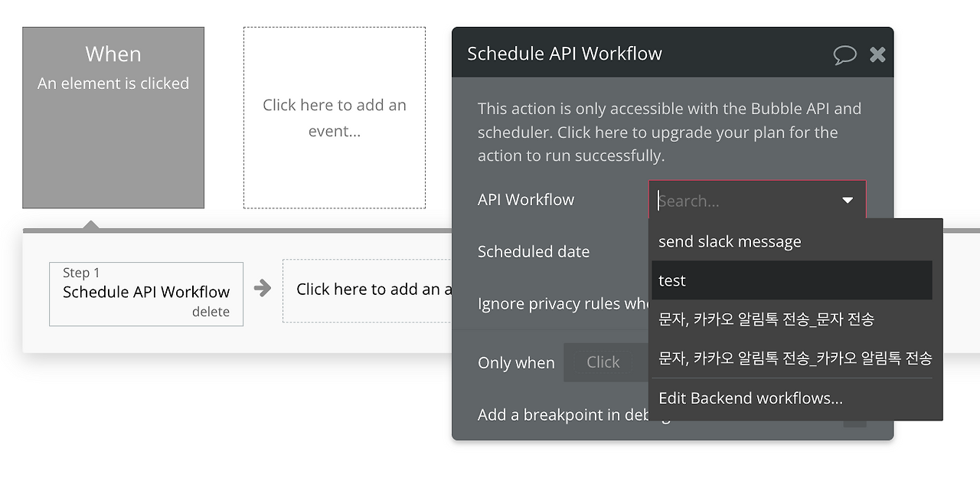This screenshot has width=980, height=491.
Task: Select the 'When An element is clicked' event
Action: [113, 118]
